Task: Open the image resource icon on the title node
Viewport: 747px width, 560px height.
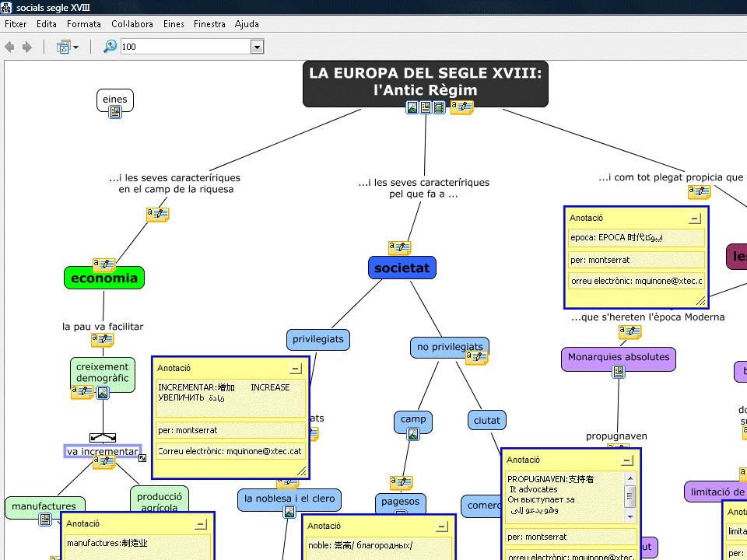Action: pyautogui.click(x=412, y=107)
